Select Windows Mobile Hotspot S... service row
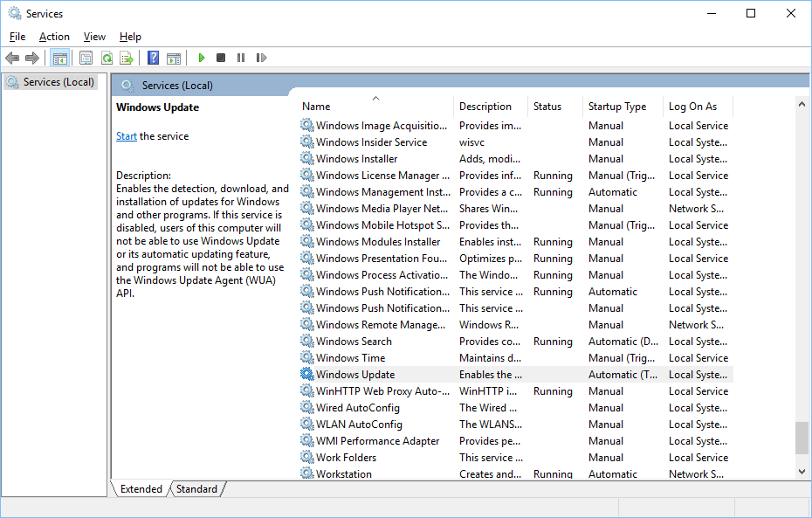Screen dimensions: 812x518 (x=516, y=224)
